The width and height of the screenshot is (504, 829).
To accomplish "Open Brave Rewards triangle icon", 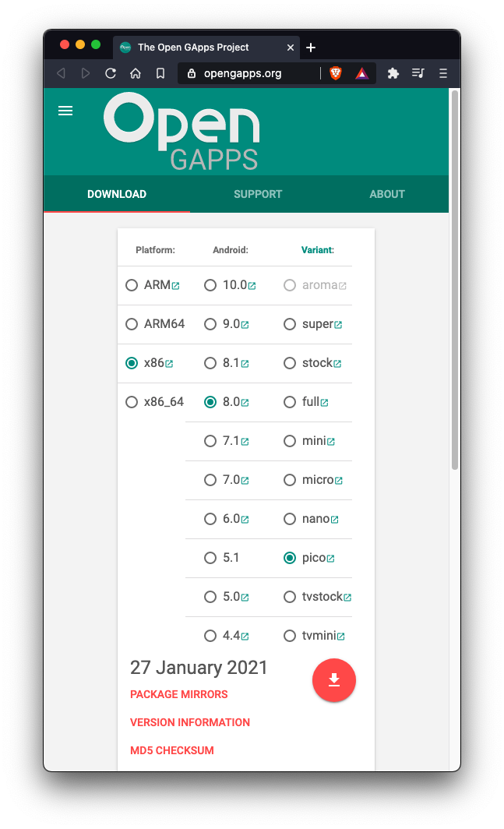I will point(361,73).
